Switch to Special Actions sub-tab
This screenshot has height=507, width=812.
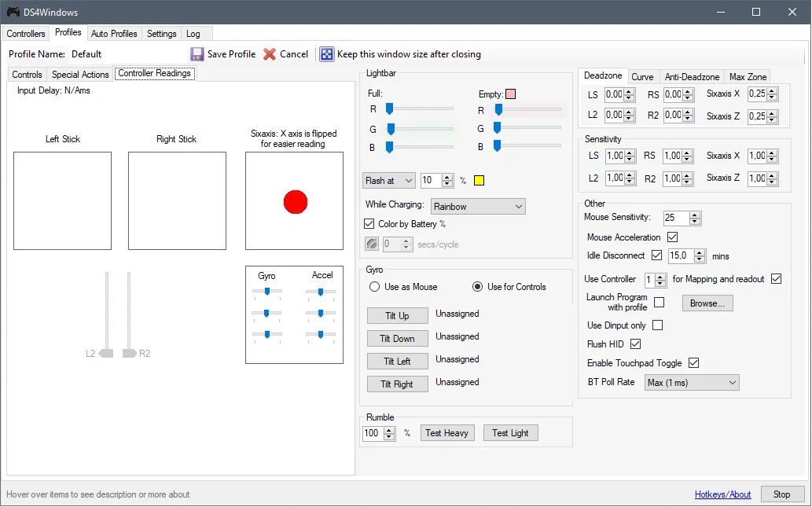[x=80, y=75]
